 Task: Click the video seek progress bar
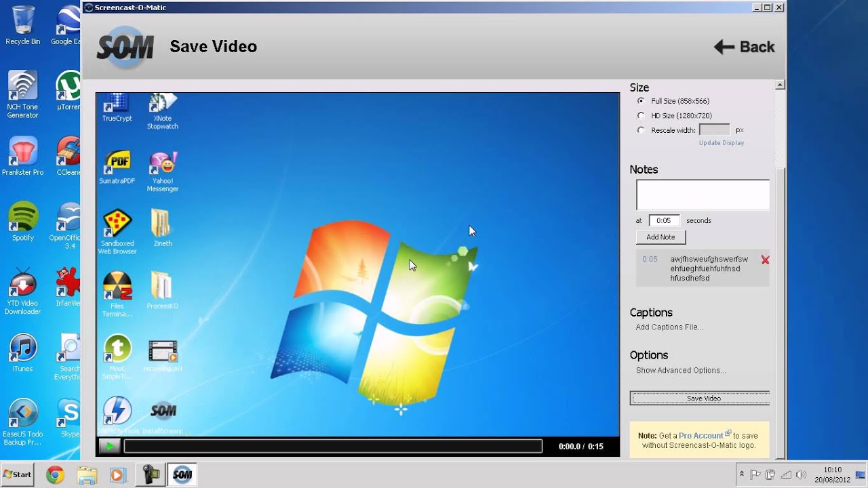[x=333, y=446]
